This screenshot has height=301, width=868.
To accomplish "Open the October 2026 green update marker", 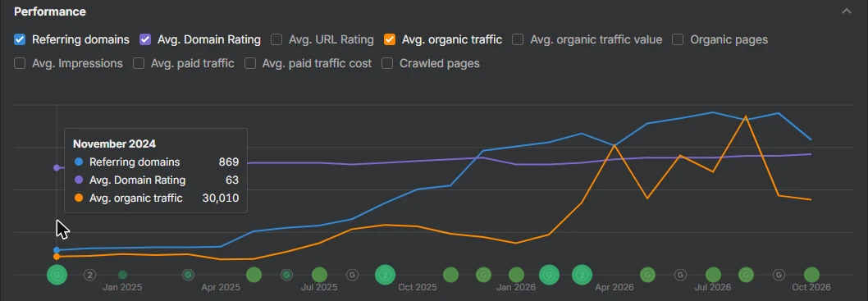I will [x=811, y=275].
